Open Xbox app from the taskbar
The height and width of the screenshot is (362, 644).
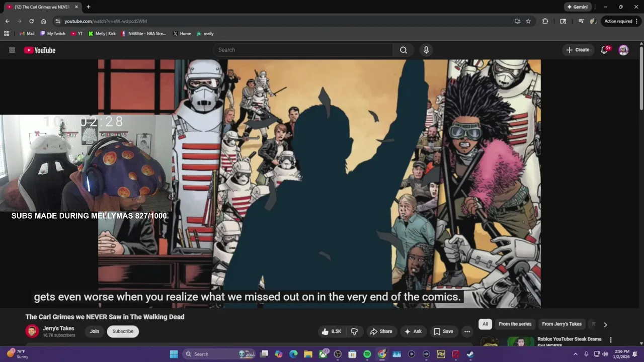[x=323, y=354]
